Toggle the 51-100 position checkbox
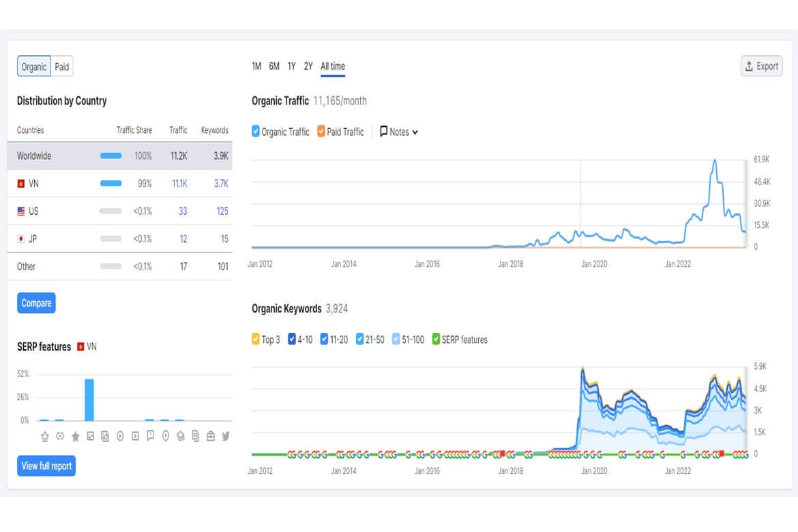 [x=396, y=339]
